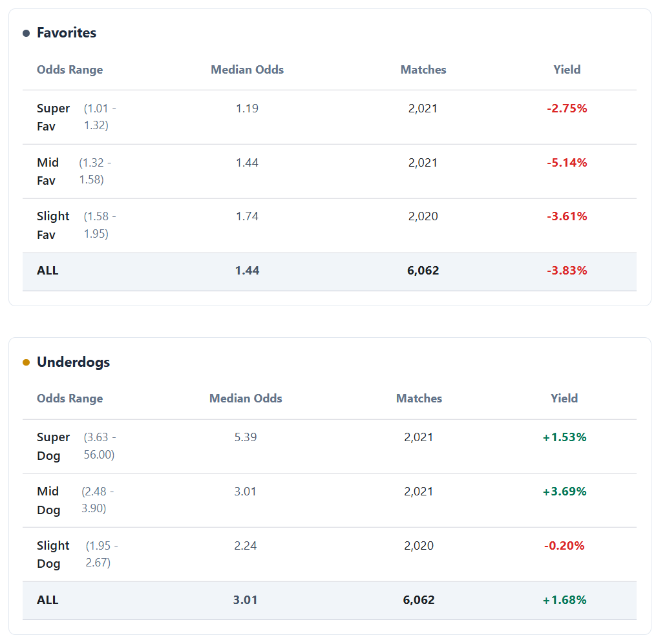Click the dark bullet beside Favorites heading
The image size is (656, 644).
(x=26, y=33)
